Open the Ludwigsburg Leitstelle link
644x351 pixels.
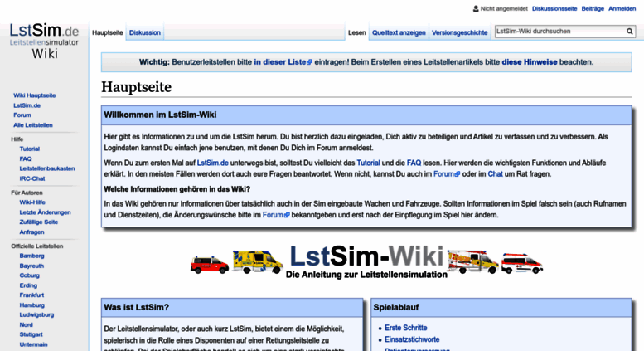tap(36, 314)
